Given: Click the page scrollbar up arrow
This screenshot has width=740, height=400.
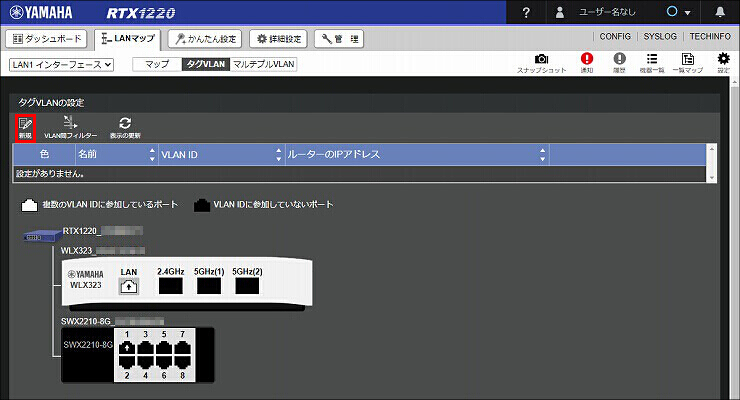Looking at the screenshot, I should pyautogui.click(x=735, y=82).
